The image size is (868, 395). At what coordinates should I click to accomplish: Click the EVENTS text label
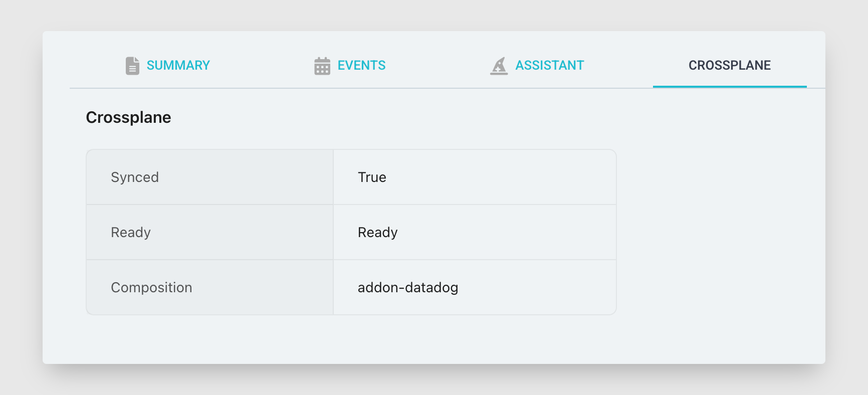(x=361, y=65)
